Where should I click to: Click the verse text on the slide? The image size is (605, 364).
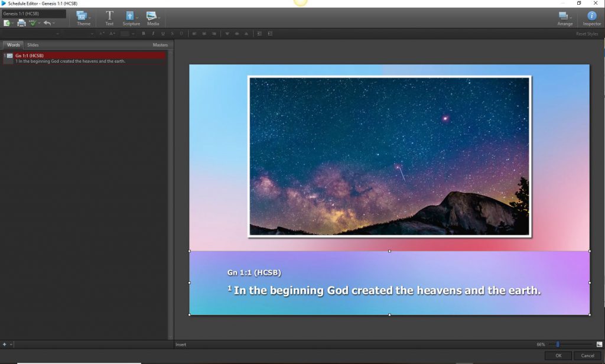tap(384, 290)
